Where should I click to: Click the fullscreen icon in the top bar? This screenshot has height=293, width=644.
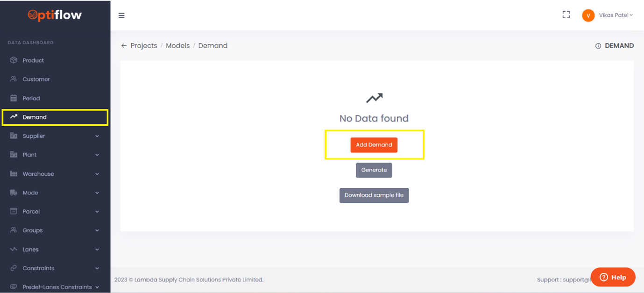point(566,14)
